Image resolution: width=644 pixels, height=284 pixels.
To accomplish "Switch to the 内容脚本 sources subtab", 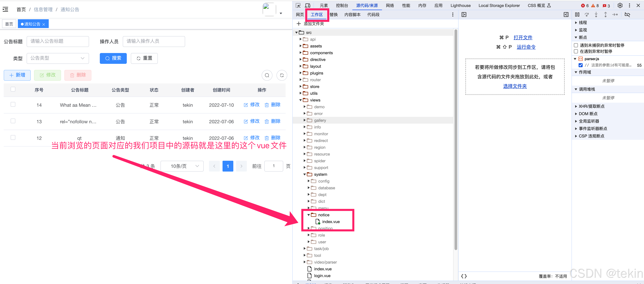I will pyautogui.click(x=352, y=15).
